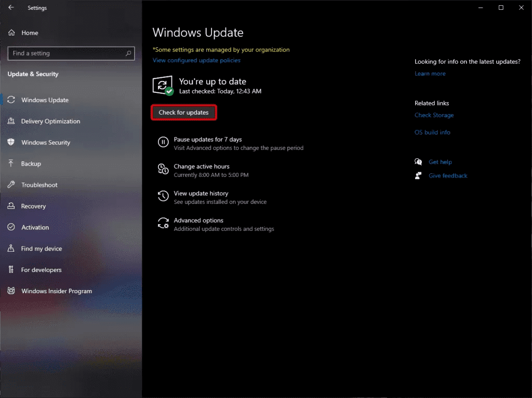Open the Backup section
The height and width of the screenshot is (398, 532).
(31, 164)
